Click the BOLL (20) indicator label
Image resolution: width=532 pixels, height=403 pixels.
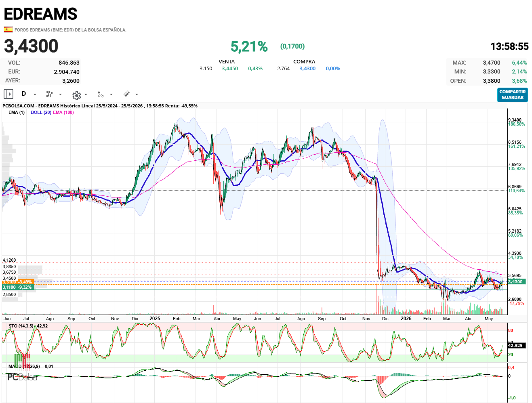click(x=41, y=112)
